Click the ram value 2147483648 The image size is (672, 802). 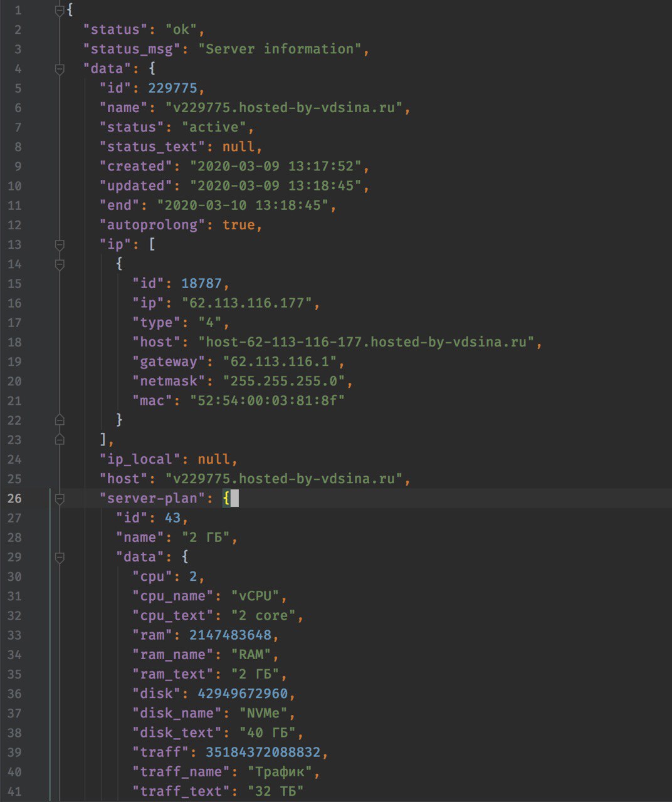tap(230, 635)
